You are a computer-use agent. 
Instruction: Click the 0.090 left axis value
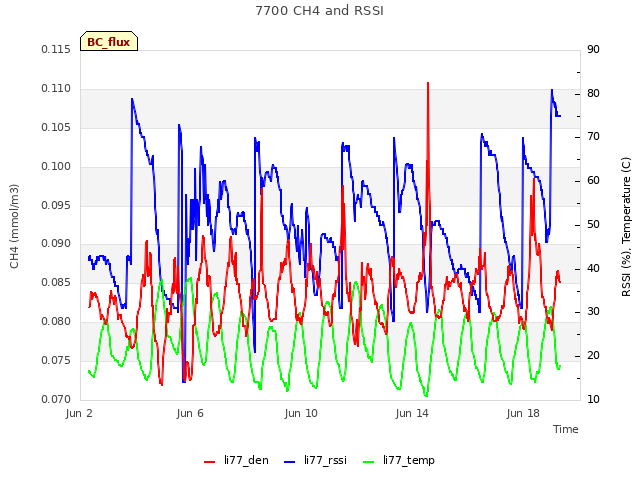pos(56,243)
